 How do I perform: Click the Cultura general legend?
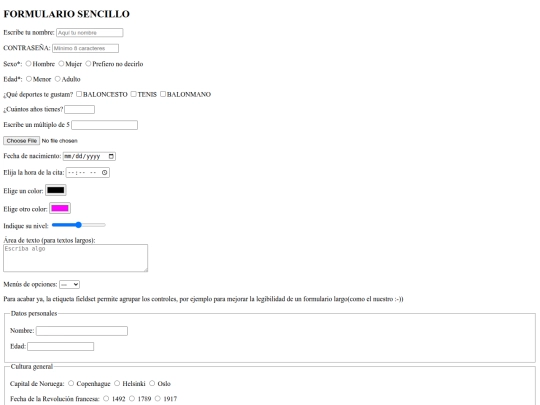point(32,366)
